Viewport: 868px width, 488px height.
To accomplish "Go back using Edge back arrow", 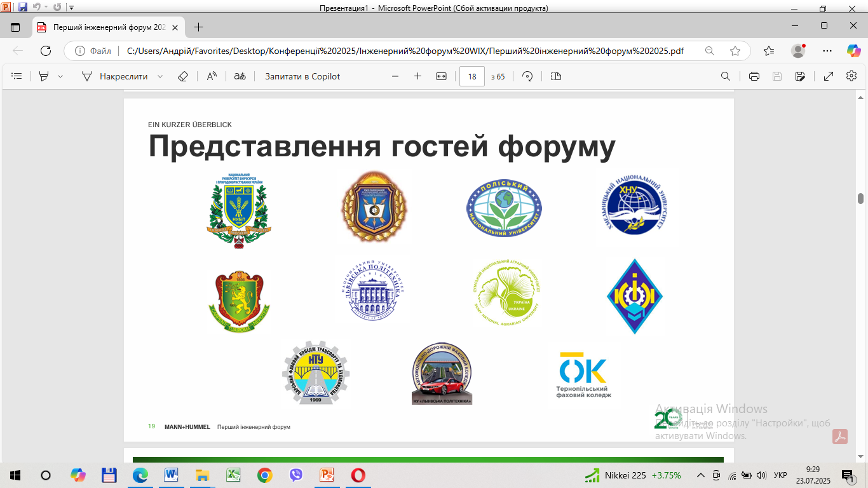I will [18, 51].
